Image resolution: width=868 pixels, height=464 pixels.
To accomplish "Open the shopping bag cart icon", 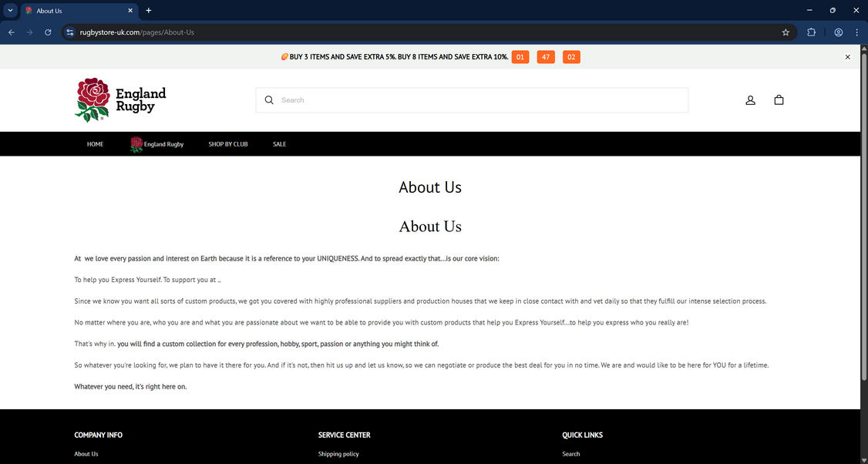I will click(x=779, y=100).
